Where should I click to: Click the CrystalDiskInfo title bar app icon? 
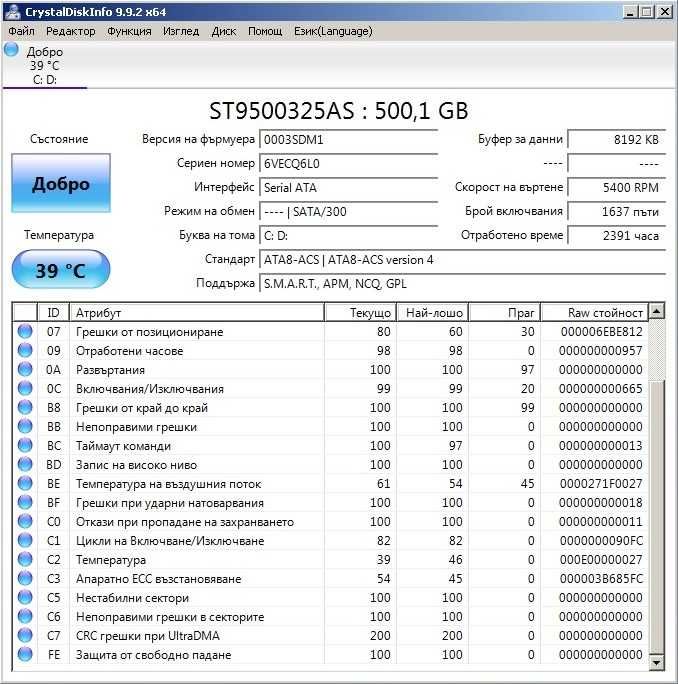coord(11,11)
